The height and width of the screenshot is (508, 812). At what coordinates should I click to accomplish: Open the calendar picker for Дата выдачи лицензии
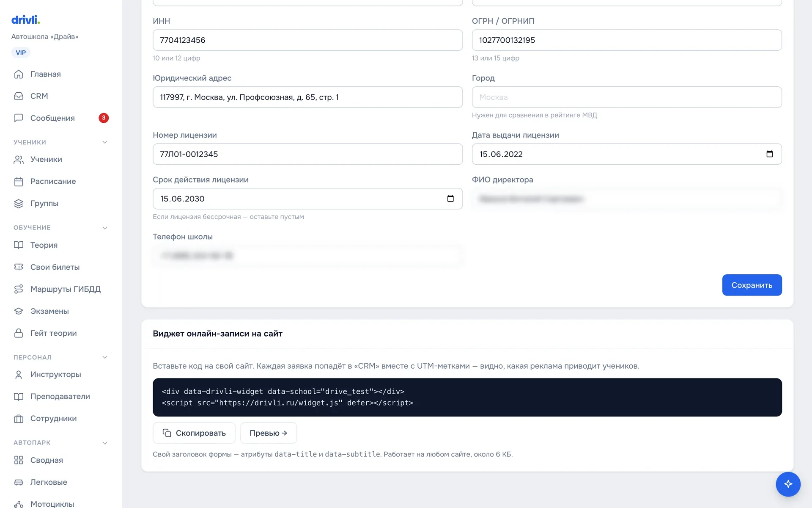[770, 154]
